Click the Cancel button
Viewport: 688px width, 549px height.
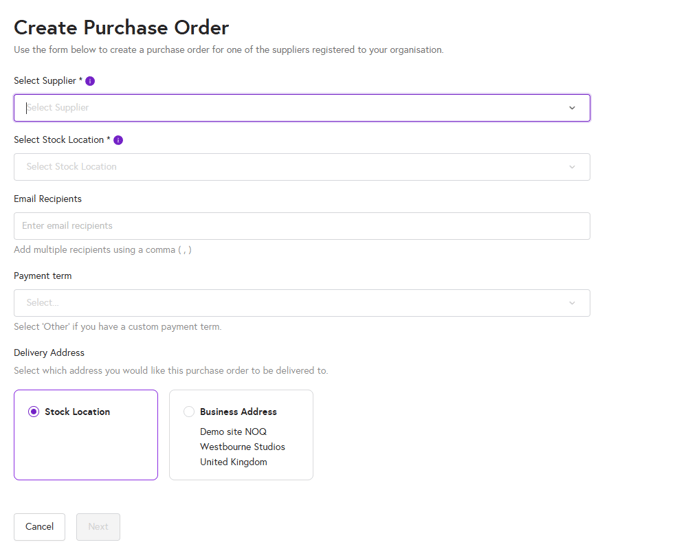[39, 527]
